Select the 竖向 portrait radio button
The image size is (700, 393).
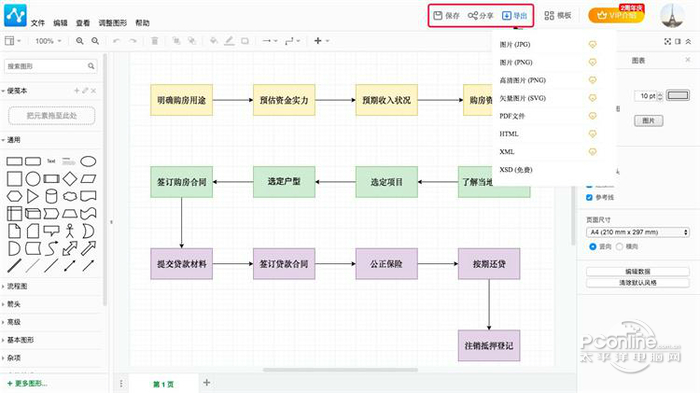(593, 247)
